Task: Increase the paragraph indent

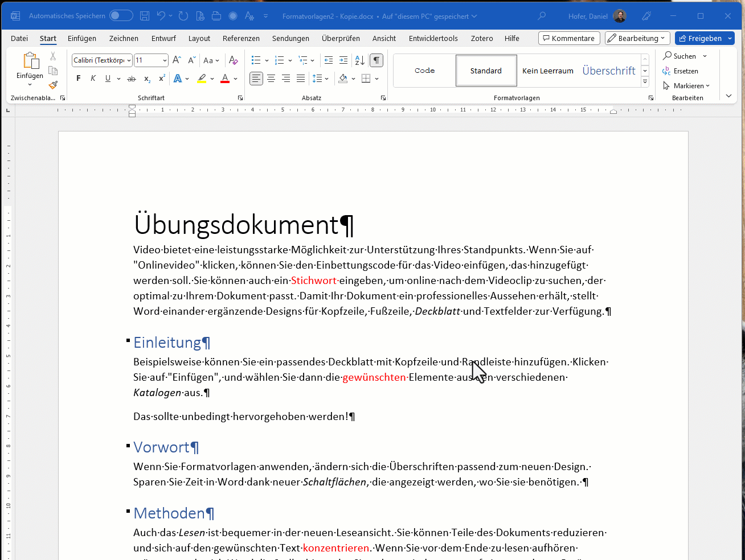Action: [343, 60]
